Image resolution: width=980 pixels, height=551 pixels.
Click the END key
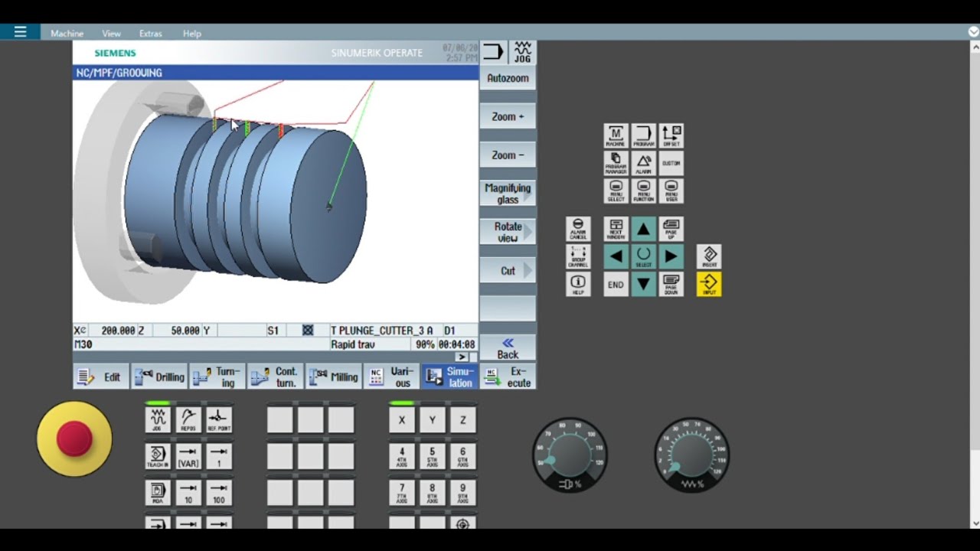616,284
